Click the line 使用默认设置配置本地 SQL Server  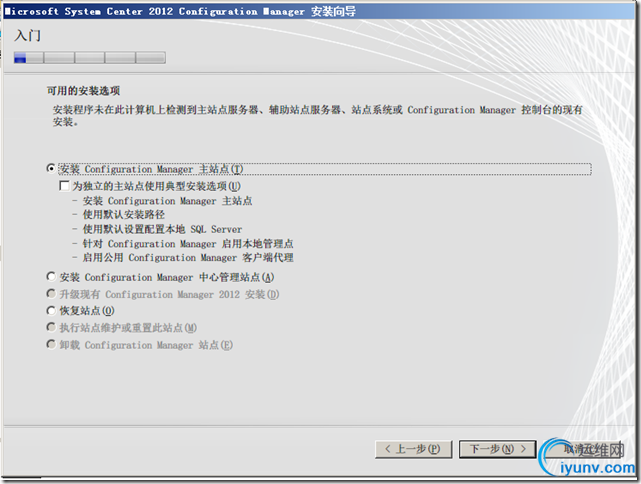pyautogui.click(x=162, y=229)
